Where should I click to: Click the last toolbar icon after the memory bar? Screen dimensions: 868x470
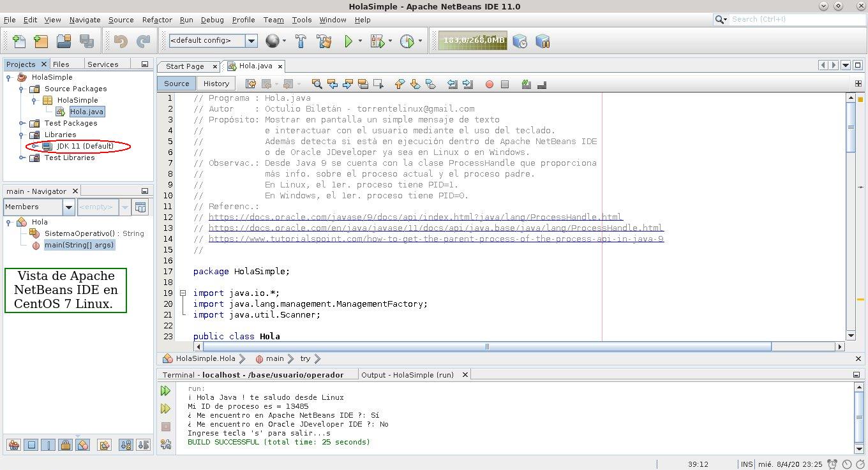(x=542, y=41)
